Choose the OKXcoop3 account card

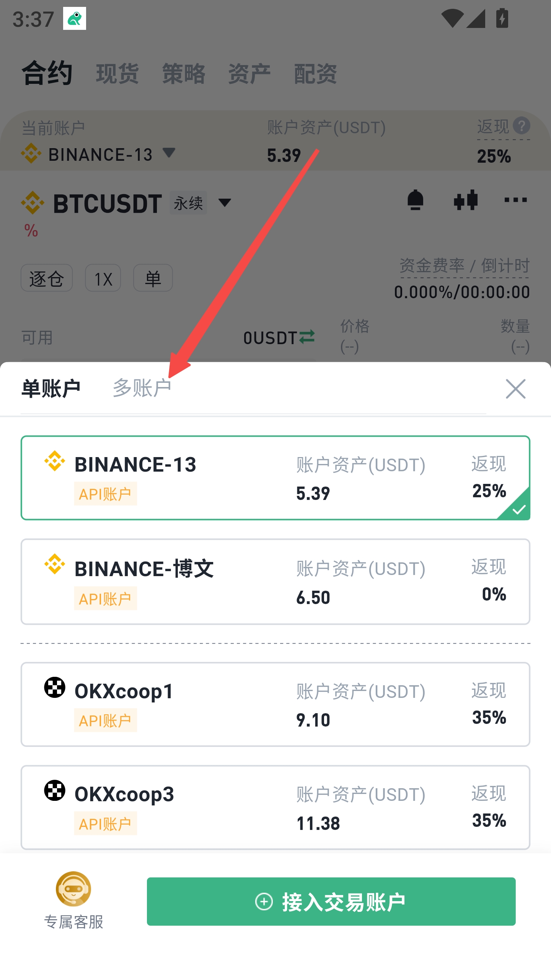275,808
